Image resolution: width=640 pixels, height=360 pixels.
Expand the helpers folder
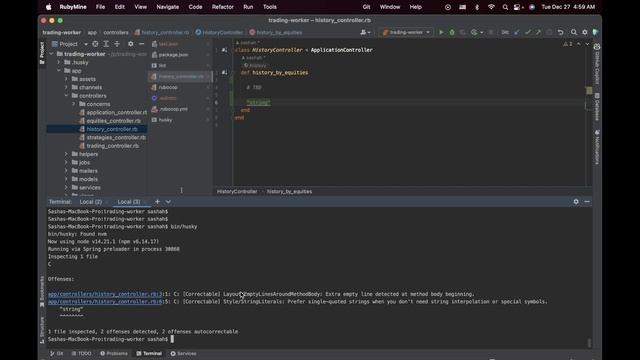66,154
